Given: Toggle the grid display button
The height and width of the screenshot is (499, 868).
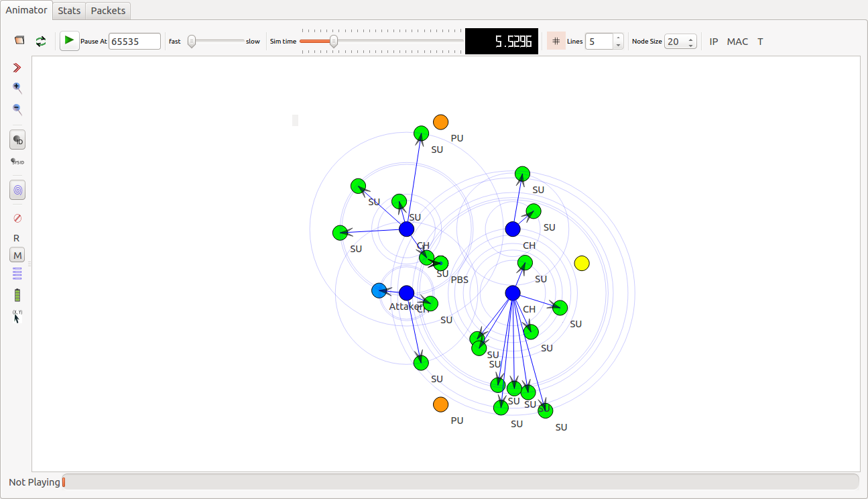Looking at the screenshot, I should point(556,41).
